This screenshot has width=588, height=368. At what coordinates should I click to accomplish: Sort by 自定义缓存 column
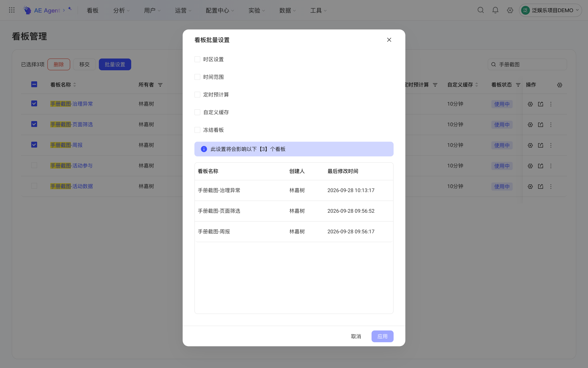coord(477,85)
